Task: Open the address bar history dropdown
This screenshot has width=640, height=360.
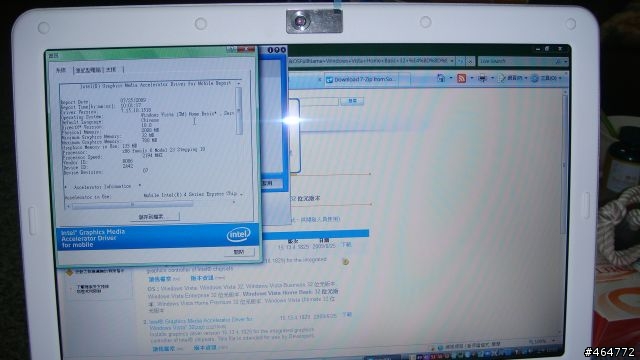Action: (452, 61)
